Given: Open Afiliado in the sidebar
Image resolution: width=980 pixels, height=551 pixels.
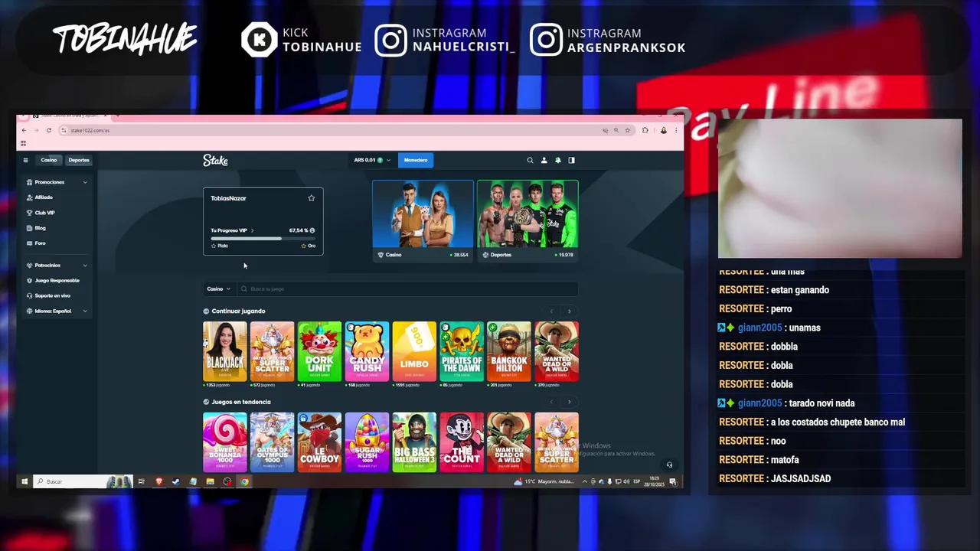Looking at the screenshot, I should click(44, 197).
